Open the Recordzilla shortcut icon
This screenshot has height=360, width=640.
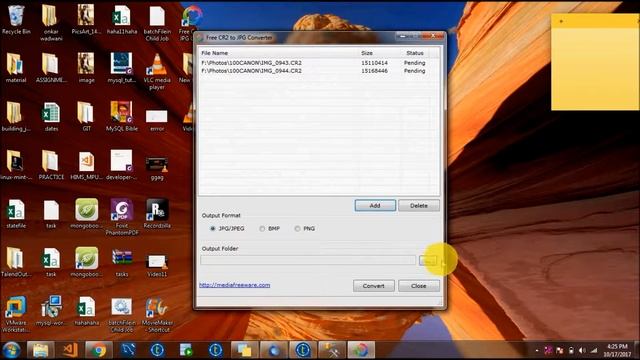157,213
